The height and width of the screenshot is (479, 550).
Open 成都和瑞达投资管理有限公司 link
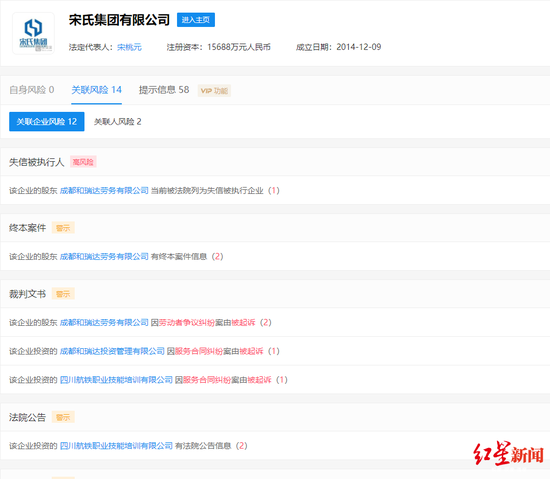(112, 351)
